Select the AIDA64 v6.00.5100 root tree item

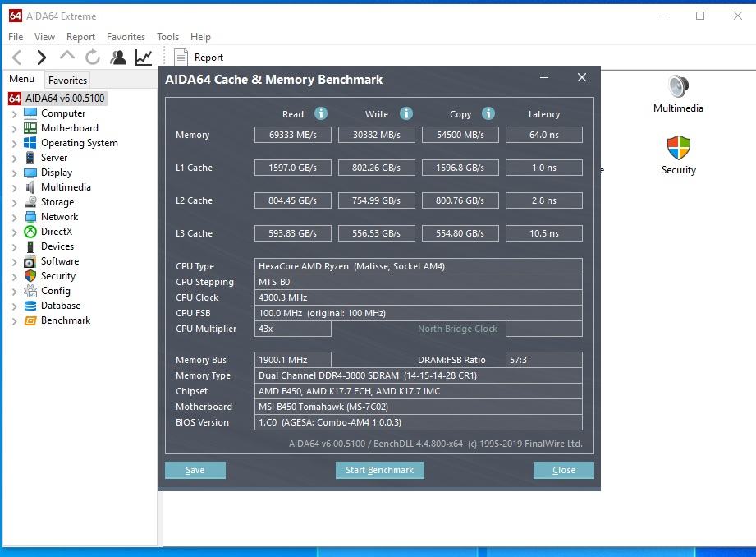coord(65,98)
